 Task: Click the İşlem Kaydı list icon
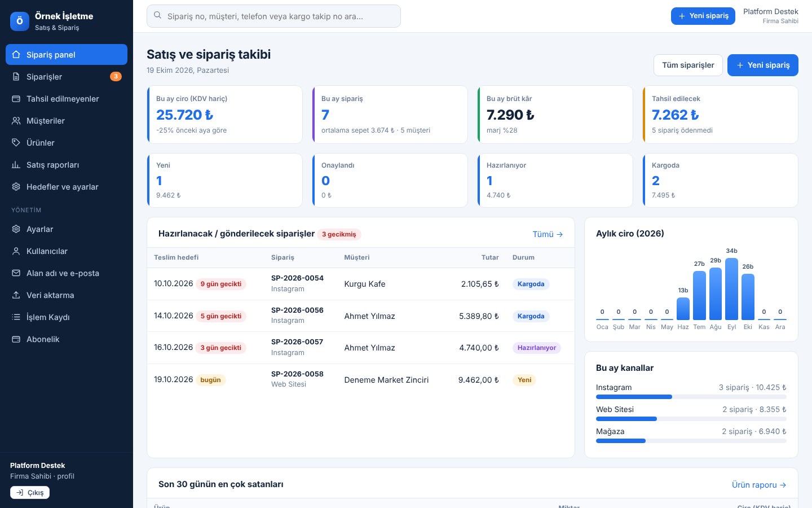tap(16, 317)
